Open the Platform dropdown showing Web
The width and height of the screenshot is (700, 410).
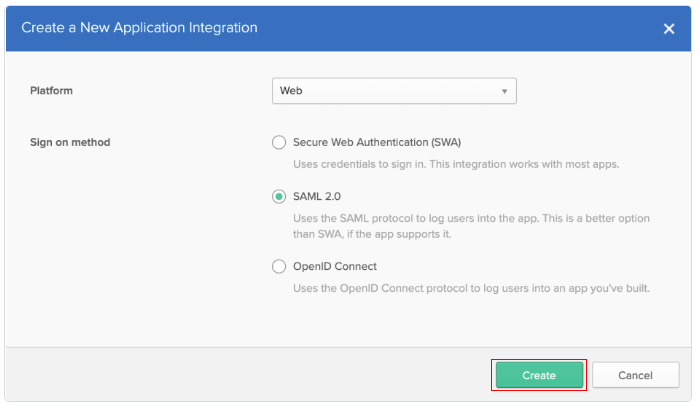(x=394, y=91)
